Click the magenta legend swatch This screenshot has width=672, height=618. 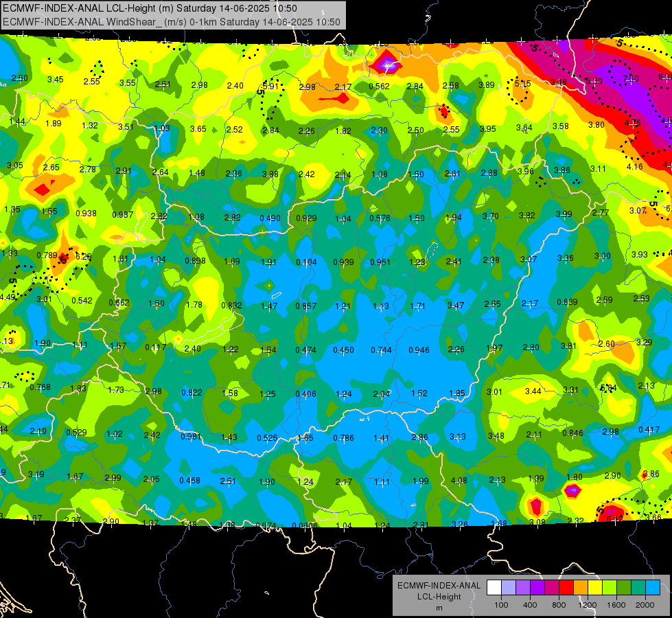pyautogui.click(x=552, y=588)
